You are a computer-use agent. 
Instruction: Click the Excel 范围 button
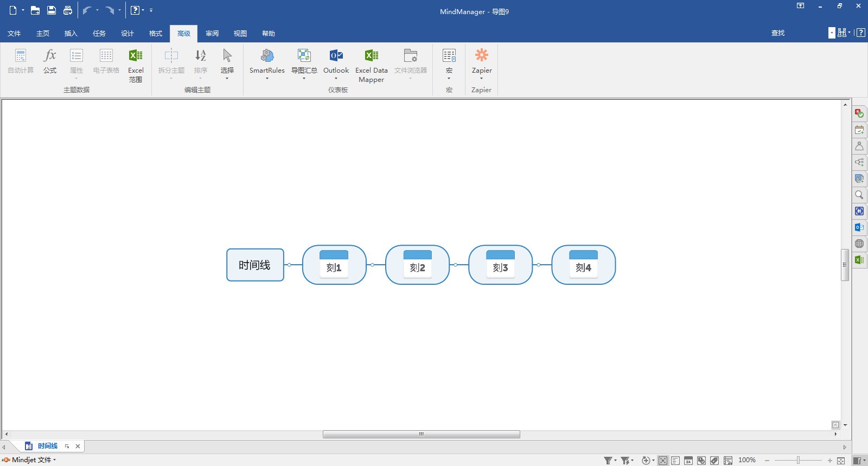136,65
